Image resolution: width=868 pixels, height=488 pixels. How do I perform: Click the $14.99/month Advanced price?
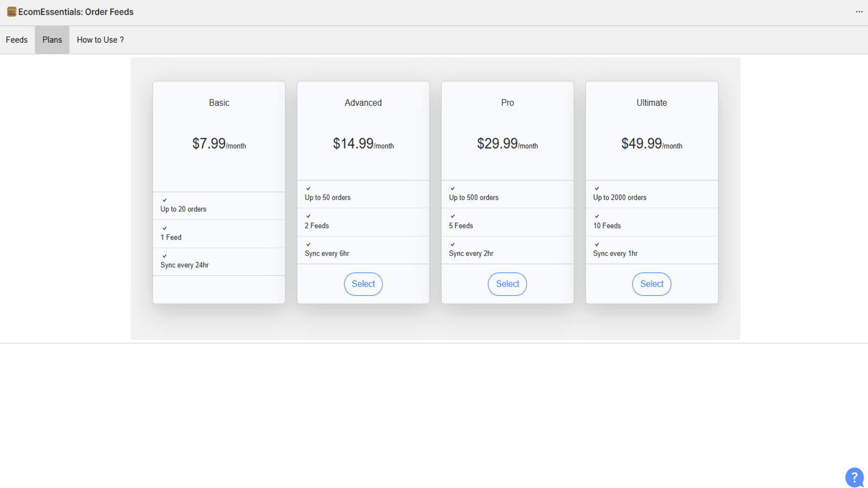363,144
